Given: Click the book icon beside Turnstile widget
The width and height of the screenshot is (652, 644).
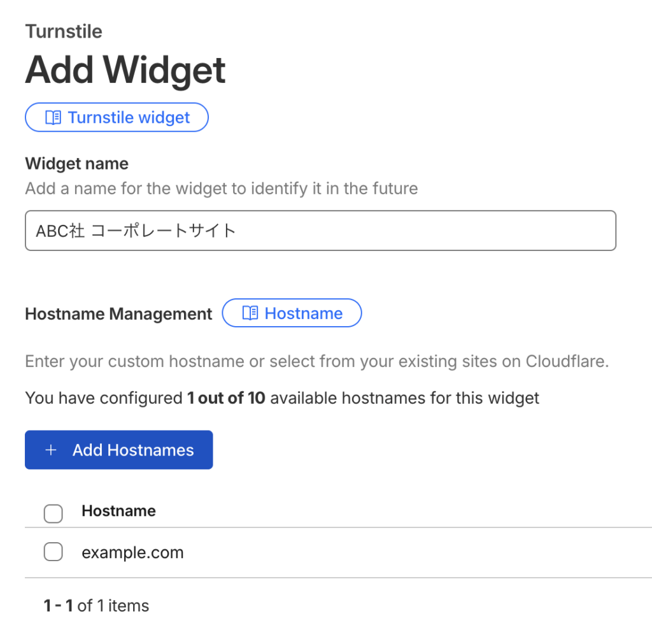Looking at the screenshot, I should (x=53, y=118).
